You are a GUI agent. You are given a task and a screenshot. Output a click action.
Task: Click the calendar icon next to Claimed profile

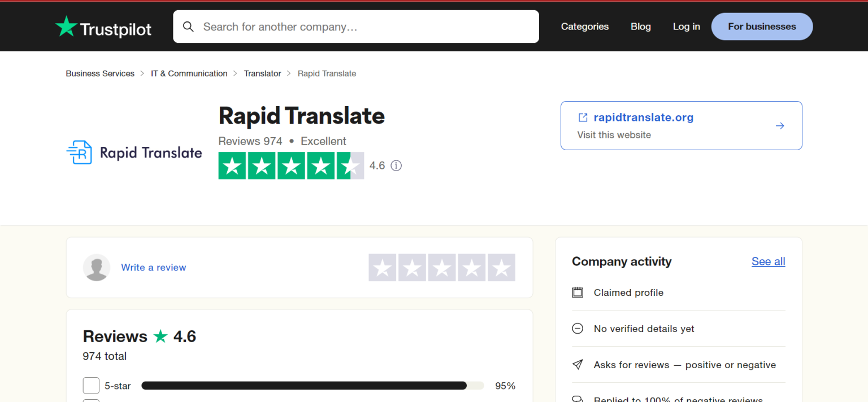point(577,292)
